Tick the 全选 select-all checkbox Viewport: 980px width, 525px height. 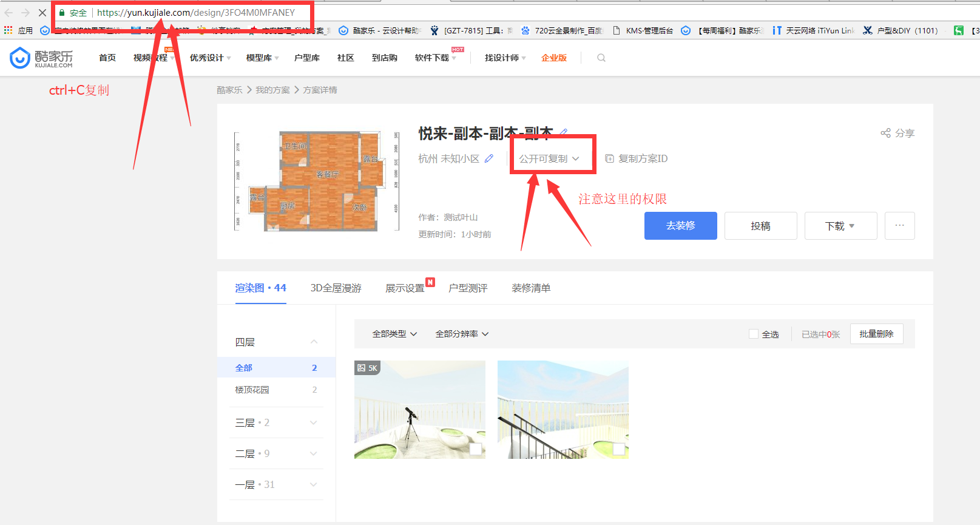click(x=754, y=334)
